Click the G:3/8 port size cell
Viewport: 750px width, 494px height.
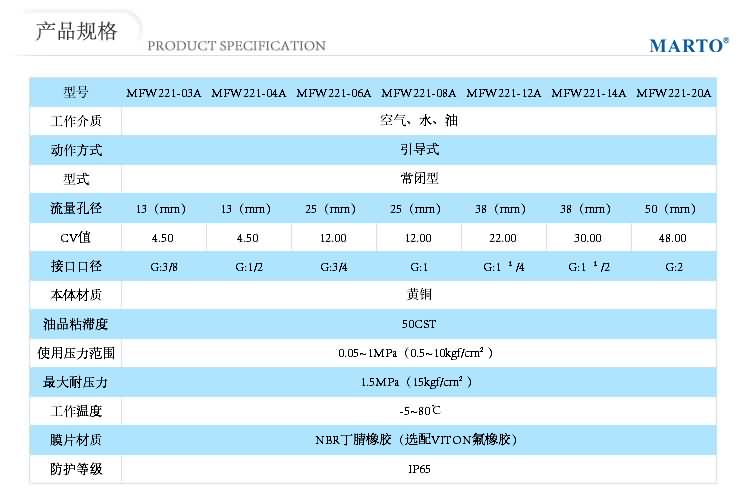coord(163,267)
